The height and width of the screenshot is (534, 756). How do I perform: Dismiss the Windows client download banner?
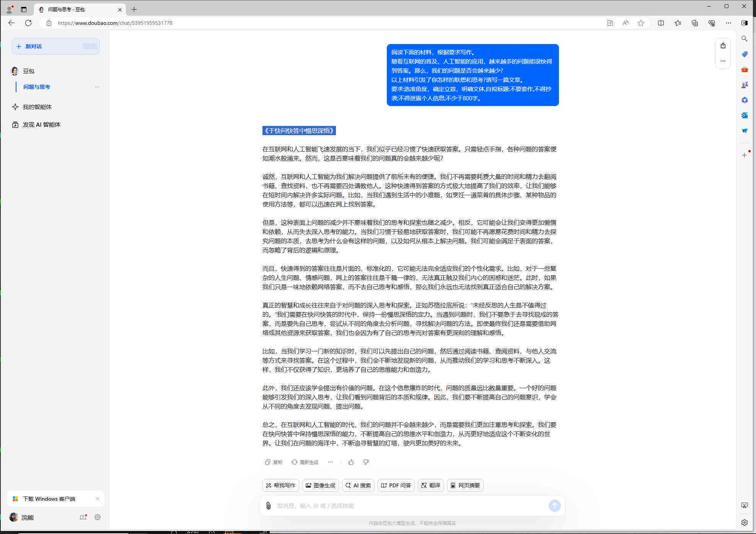[98, 499]
